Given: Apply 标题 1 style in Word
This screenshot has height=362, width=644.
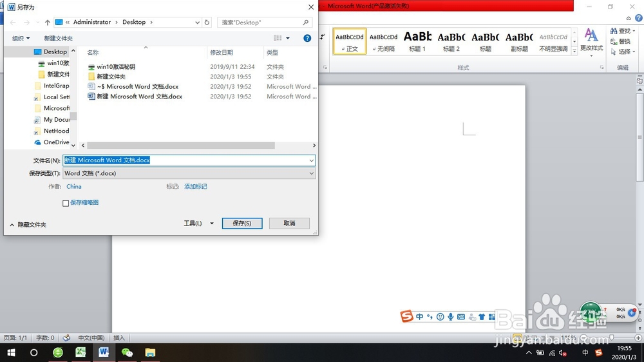Looking at the screenshot, I should 417,41.
